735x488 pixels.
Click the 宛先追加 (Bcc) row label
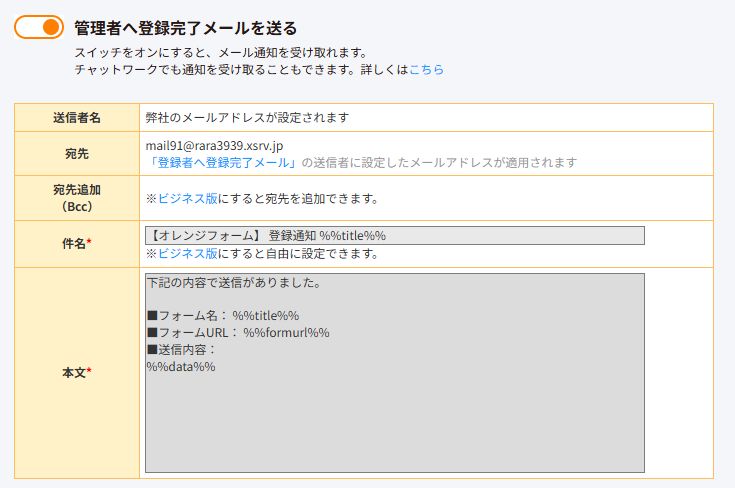point(77,198)
